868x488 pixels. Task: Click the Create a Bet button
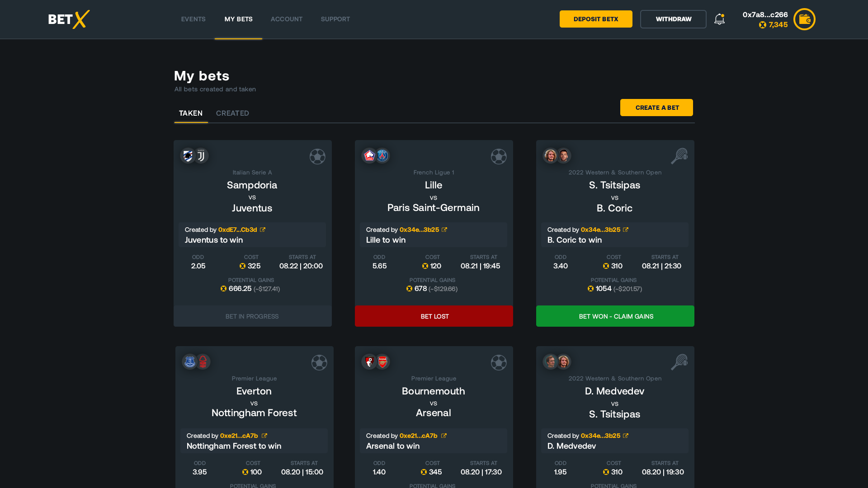pos(656,108)
